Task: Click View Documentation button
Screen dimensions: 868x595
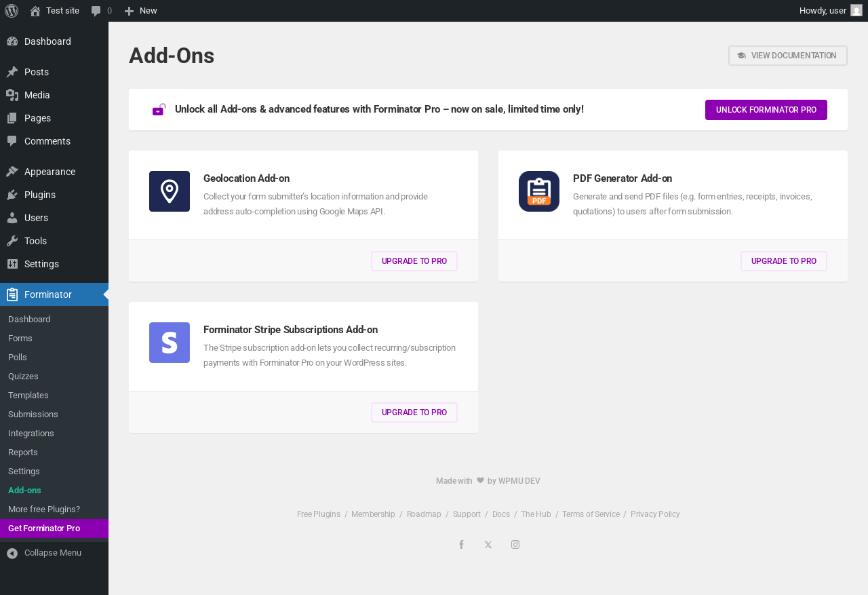Action: (x=788, y=56)
